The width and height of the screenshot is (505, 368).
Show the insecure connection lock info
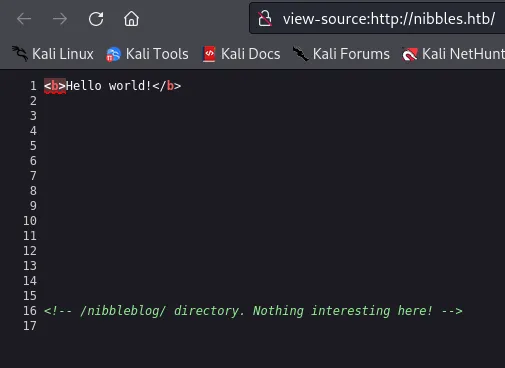pyautogui.click(x=265, y=19)
